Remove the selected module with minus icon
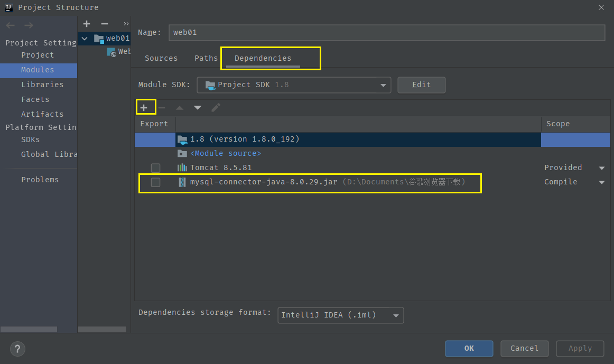Screen dimensions: 614x364 104,24
